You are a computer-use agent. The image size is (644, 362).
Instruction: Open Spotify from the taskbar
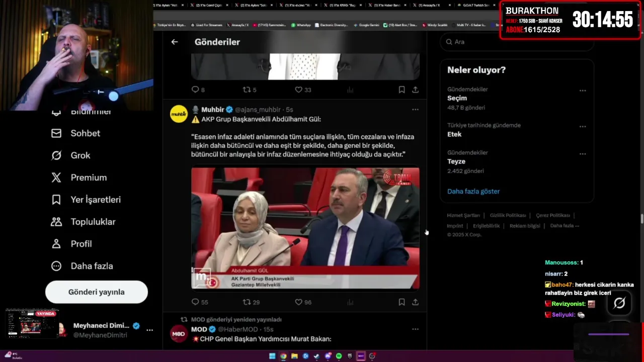(x=339, y=356)
